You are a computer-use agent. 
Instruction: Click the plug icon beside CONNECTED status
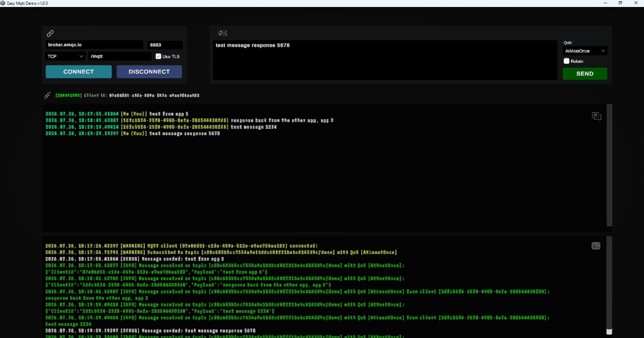(x=48, y=95)
